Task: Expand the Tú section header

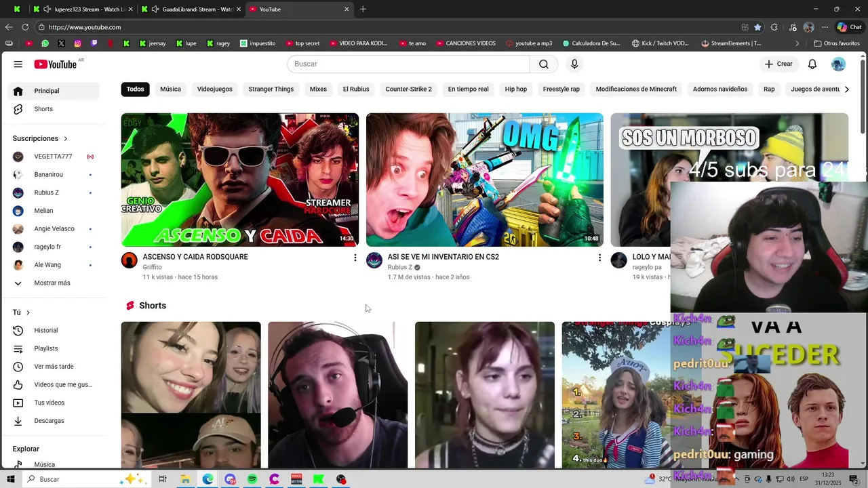Action: (22, 312)
